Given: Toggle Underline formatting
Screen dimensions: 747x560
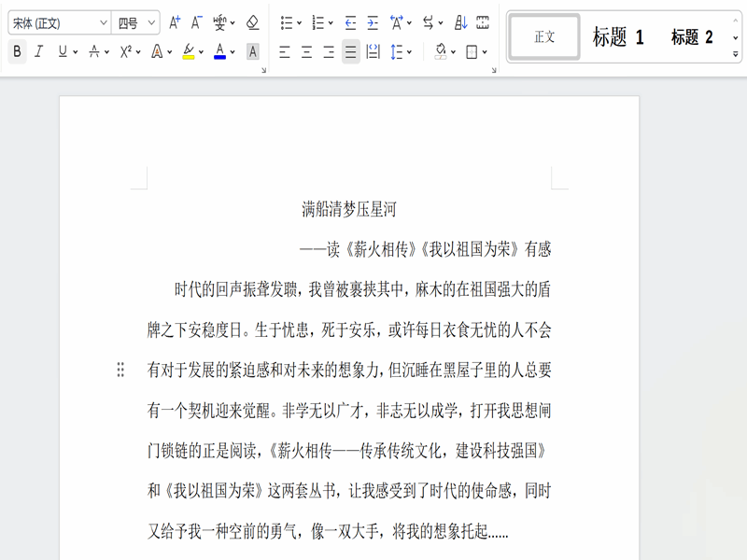Looking at the screenshot, I should (63, 51).
